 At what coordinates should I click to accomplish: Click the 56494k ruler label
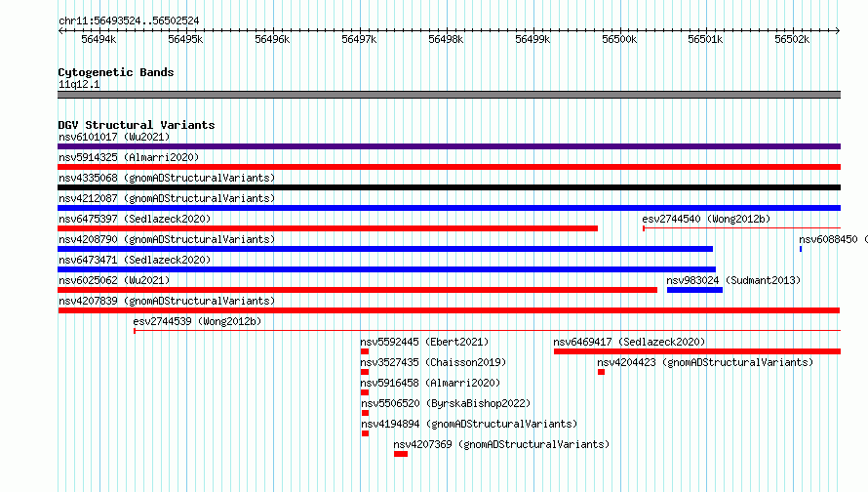[99, 39]
